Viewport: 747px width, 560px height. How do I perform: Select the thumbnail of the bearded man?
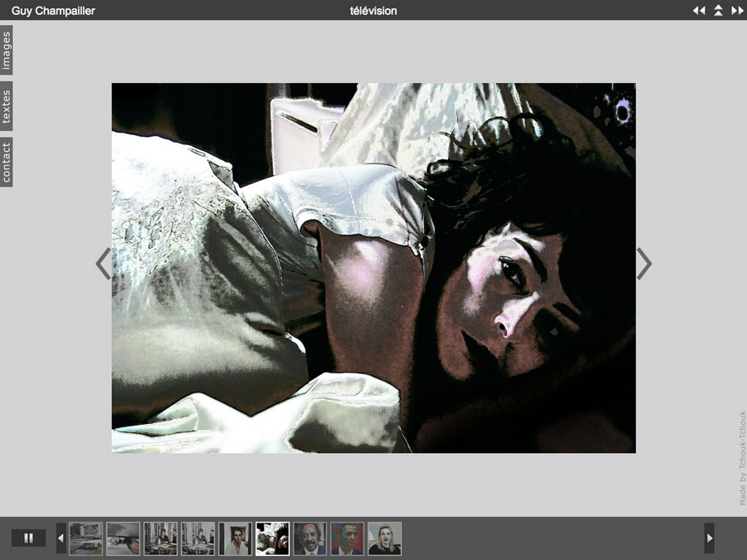pyautogui.click(x=310, y=538)
